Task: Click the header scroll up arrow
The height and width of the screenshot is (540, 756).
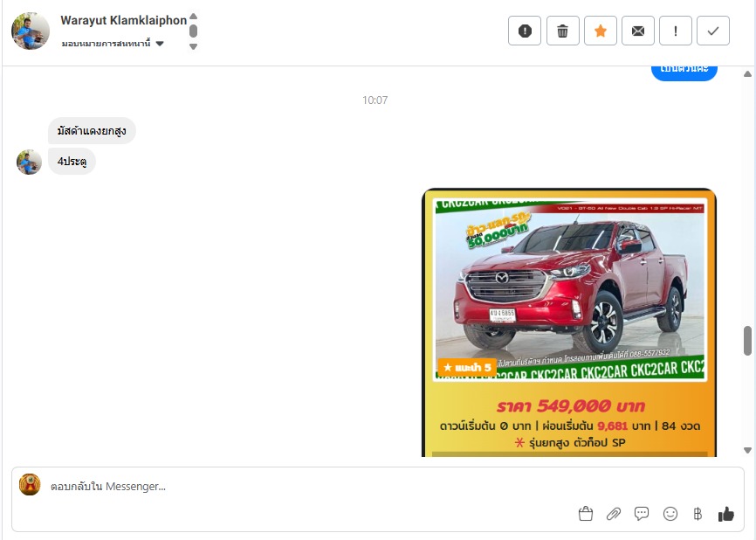Action: 193,16
